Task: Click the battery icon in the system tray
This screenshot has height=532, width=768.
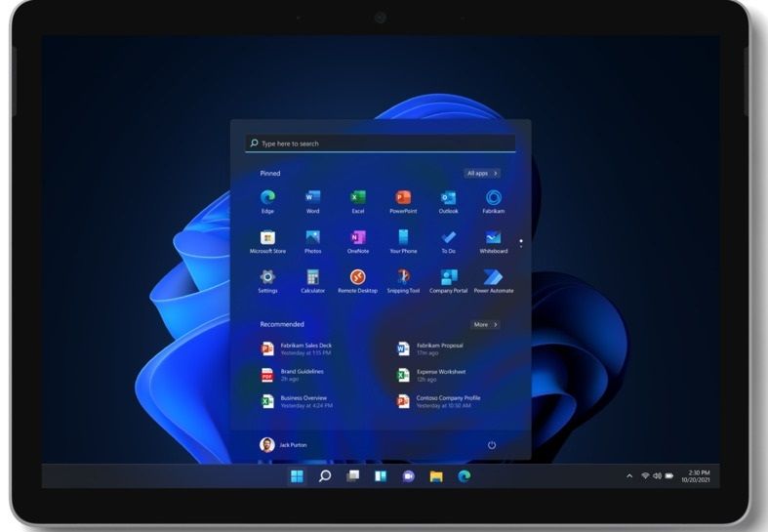Action: (669, 475)
